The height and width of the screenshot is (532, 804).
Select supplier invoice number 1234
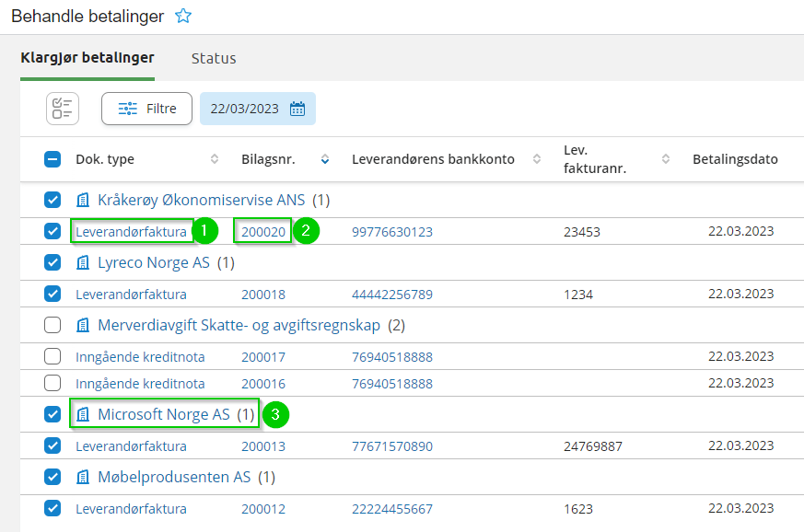click(578, 295)
